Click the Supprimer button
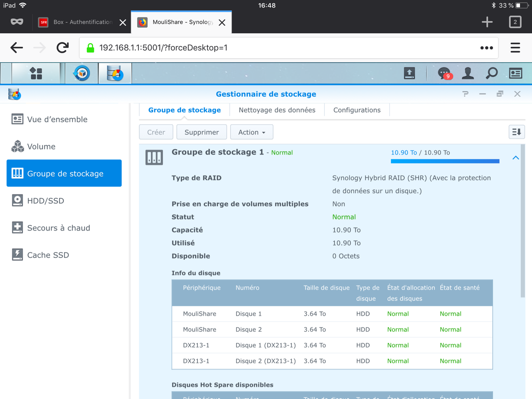 202,132
